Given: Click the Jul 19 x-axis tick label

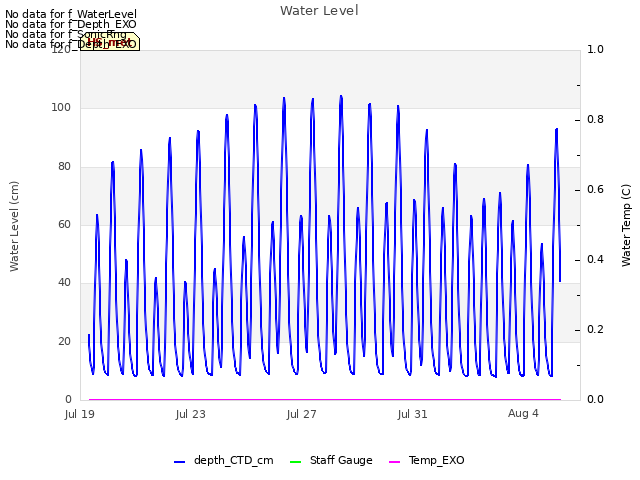Looking at the screenshot, I should (80, 414).
